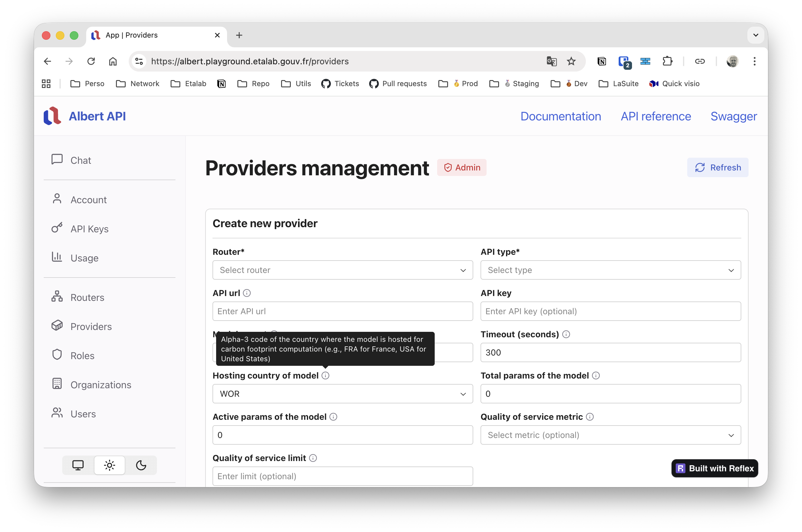
Task: Expand the API type dropdown
Action: point(610,270)
